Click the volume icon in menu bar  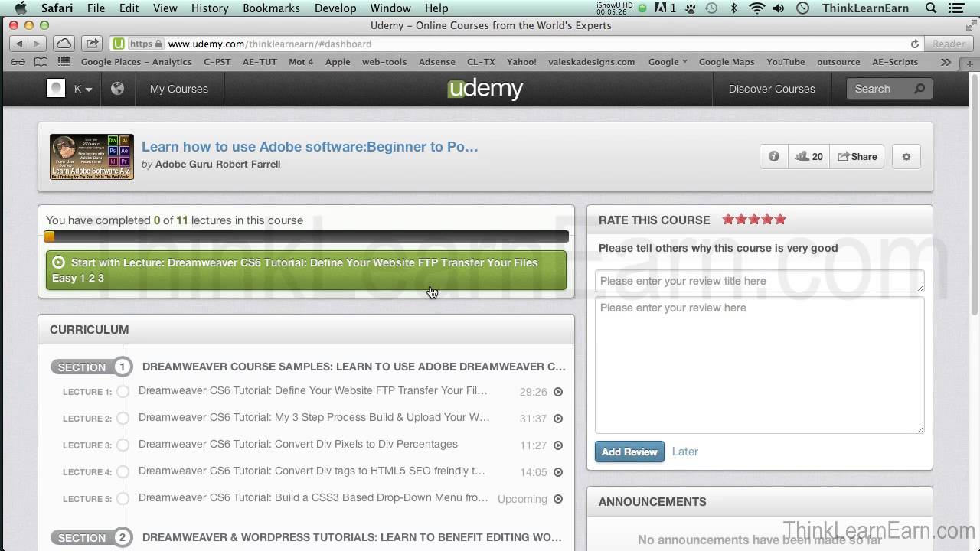[779, 8]
